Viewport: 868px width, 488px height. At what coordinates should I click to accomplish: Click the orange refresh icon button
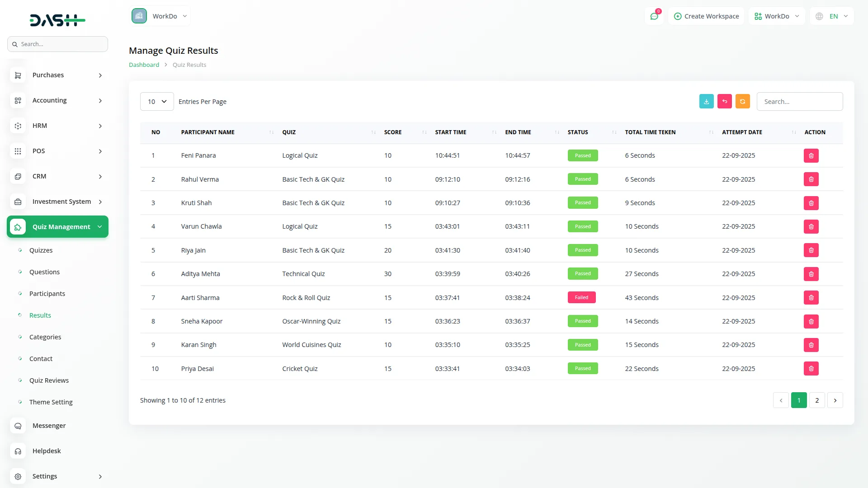[x=742, y=102]
